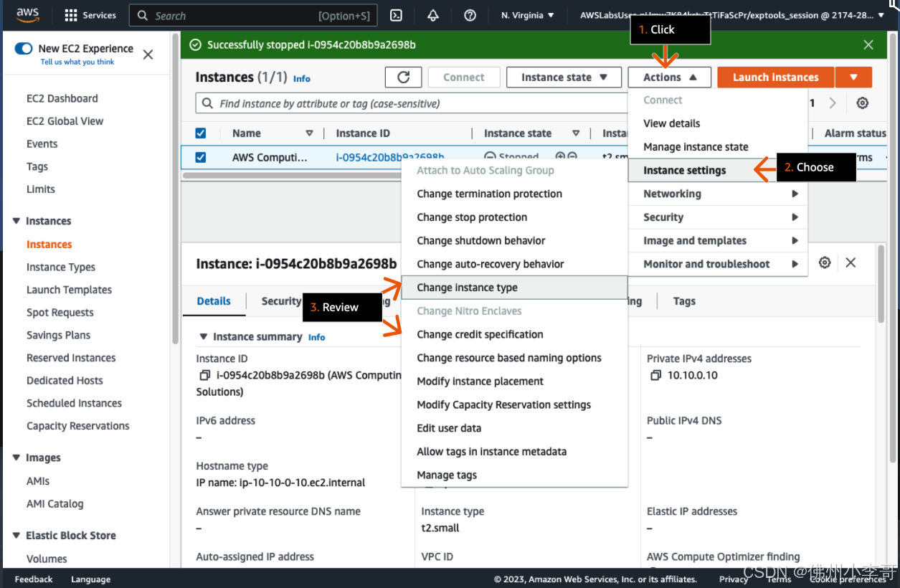
Task: Open table preferences gear icon
Action: 862,103
